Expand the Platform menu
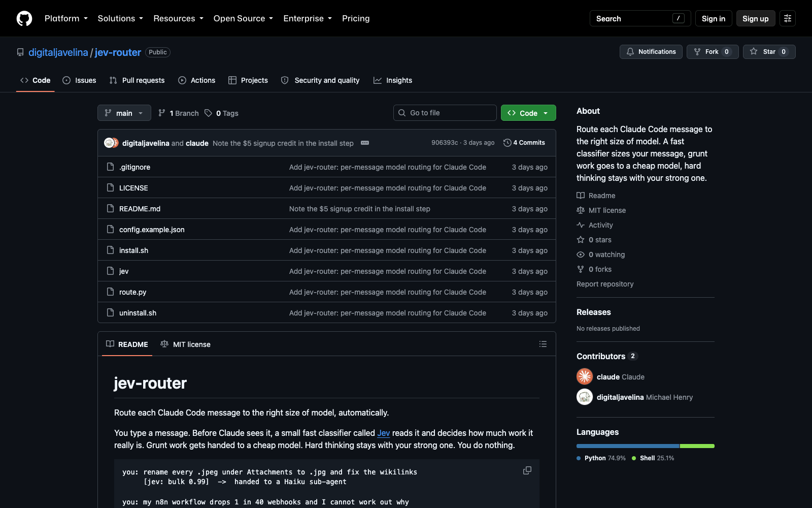Screen dimensions: 812x508 click(x=66, y=18)
